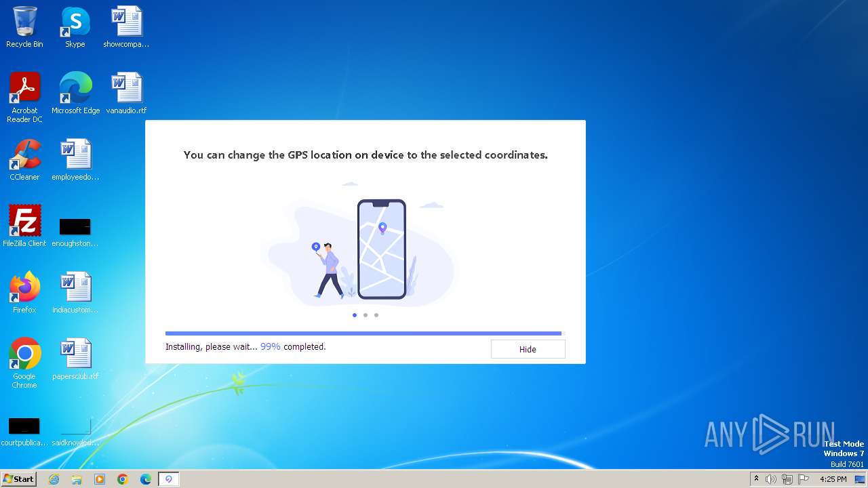Select the second carousel dot indicator

tap(366, 315)
